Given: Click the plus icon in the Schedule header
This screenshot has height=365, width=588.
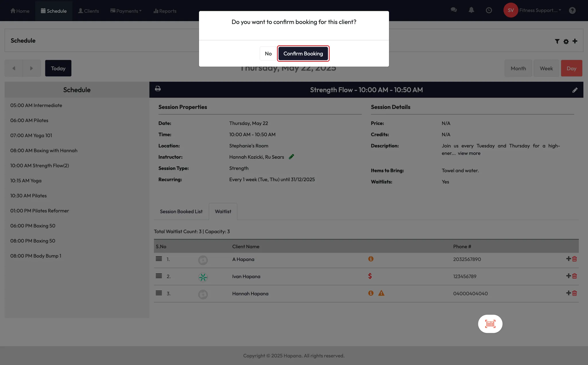Looking at the screenshot, I should click(x=575, y=41).
